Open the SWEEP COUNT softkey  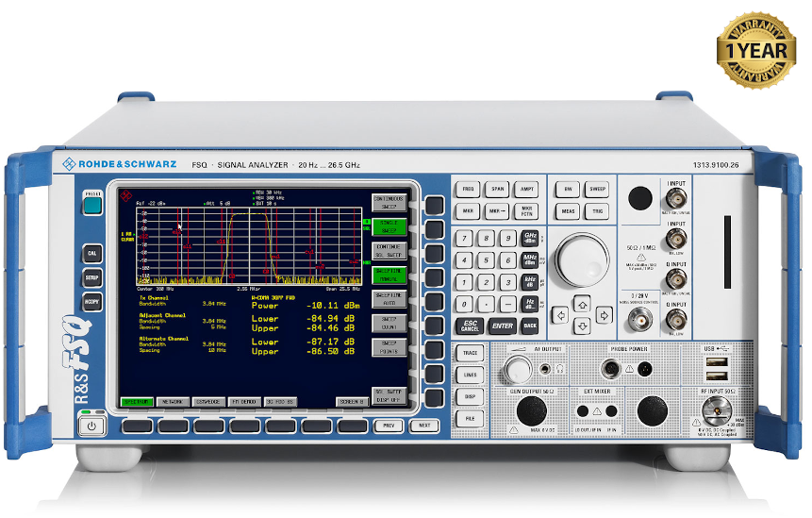click(389, 324)
